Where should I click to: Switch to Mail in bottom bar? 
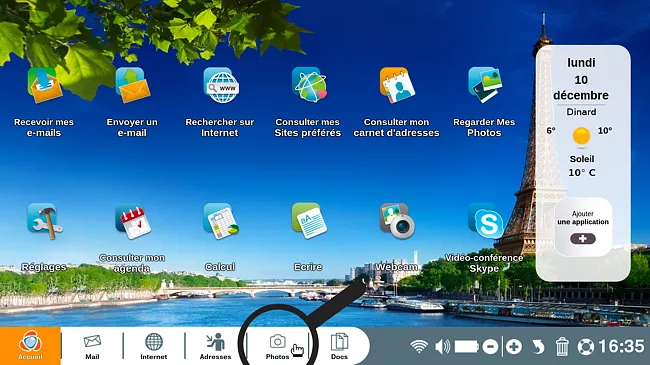(92, 347)
